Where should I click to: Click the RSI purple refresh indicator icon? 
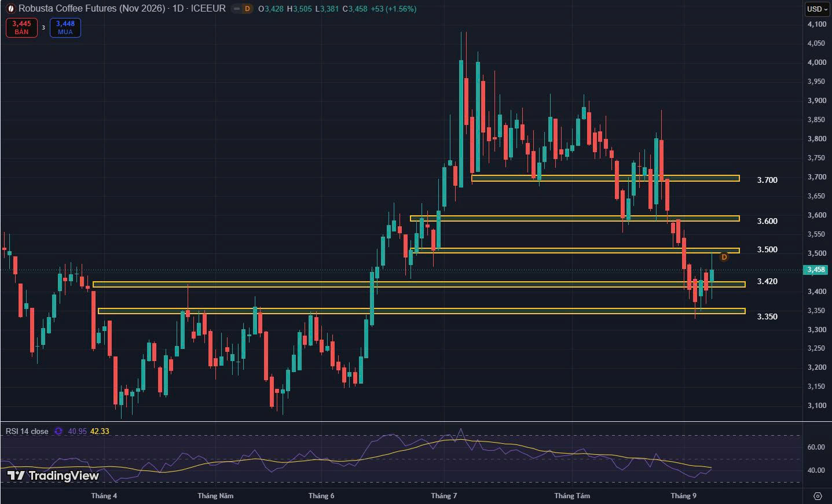pos(58,431)
